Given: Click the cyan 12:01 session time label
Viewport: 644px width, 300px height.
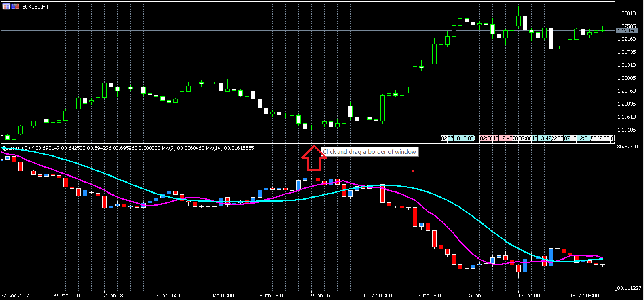Looking at the screenshot, I should point(583,138).
